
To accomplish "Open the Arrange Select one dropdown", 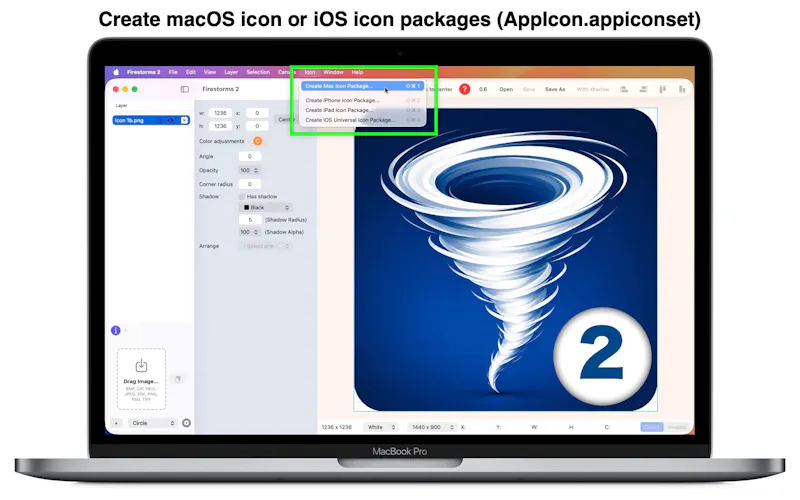I will tap(266, 246).
